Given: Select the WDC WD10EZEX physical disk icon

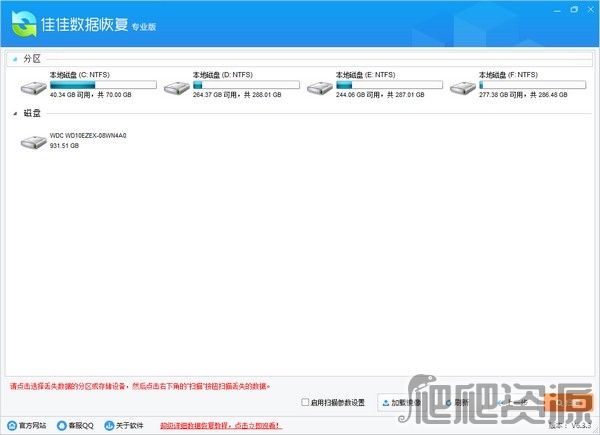Looking at the screenshot, I should pyautogui.click(x=34, y=142).
